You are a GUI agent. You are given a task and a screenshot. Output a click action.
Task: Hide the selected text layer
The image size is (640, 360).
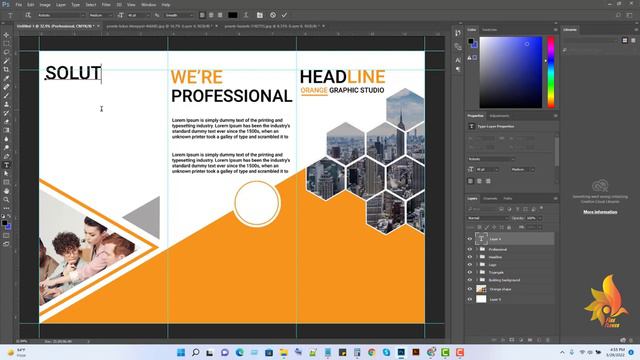[x=469, y=239]
